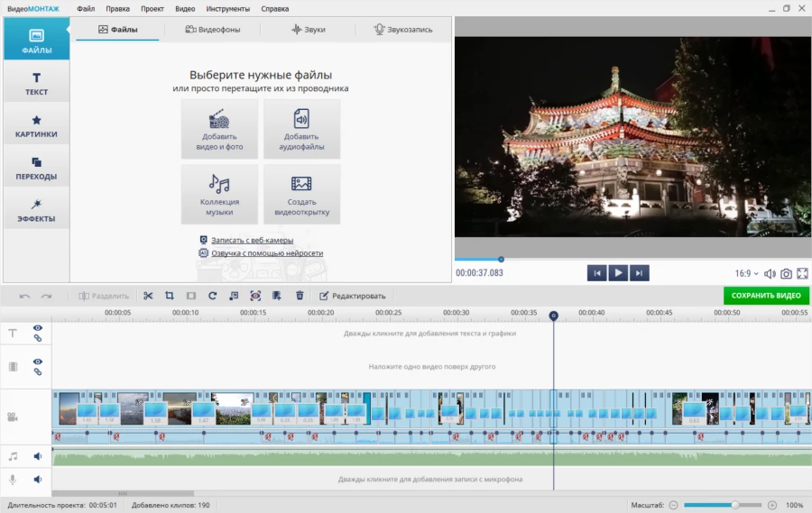Open the Проект menu
This screenshot has height=513, width=812.
pos(152,9)
